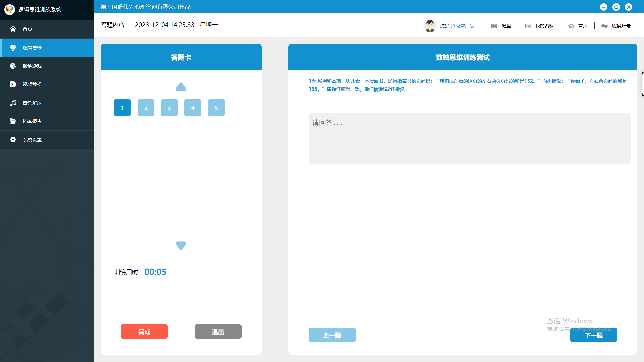644x362 pixels.
Task: Click the 请回答 answer text field
Action: tap(469, 138)
